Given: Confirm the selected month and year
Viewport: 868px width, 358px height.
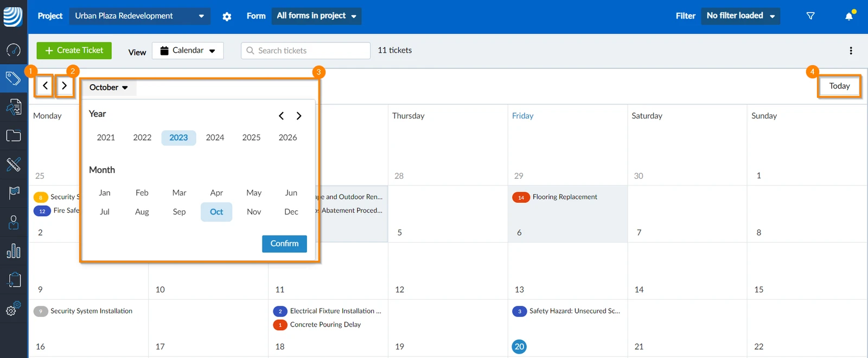Looking at the screenshot, I should (x=284, y=244).
